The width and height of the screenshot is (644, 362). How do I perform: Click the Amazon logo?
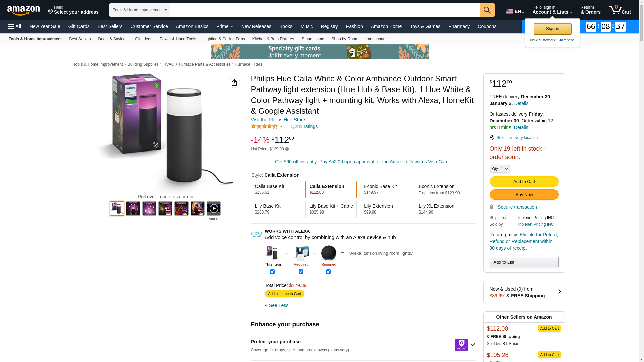pos(23,10)
